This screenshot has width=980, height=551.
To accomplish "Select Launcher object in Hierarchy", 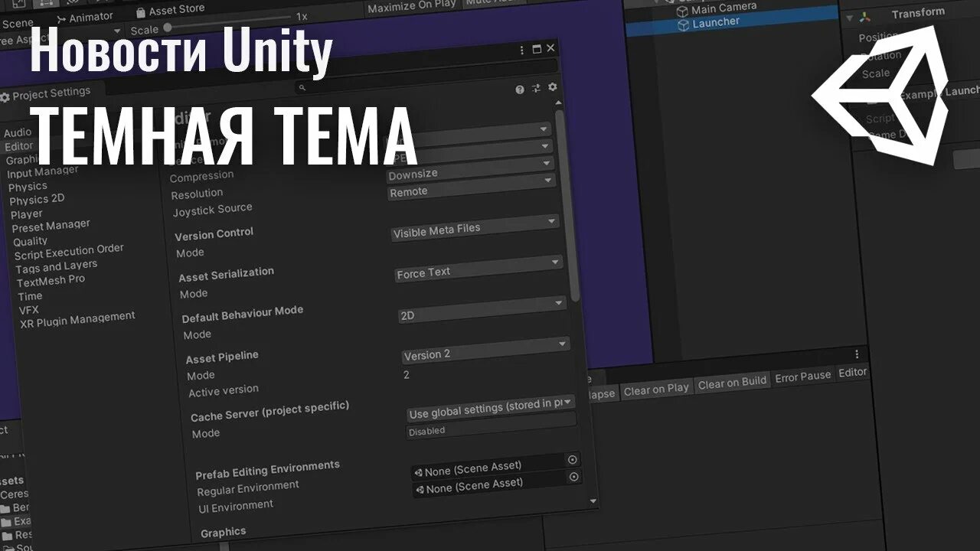I will click(716, 23).
